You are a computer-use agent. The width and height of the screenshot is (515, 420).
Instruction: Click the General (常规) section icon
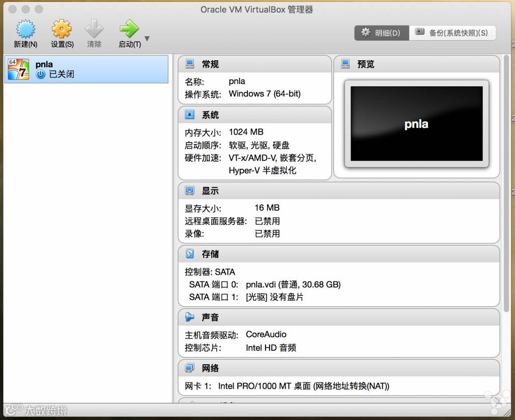190,64
